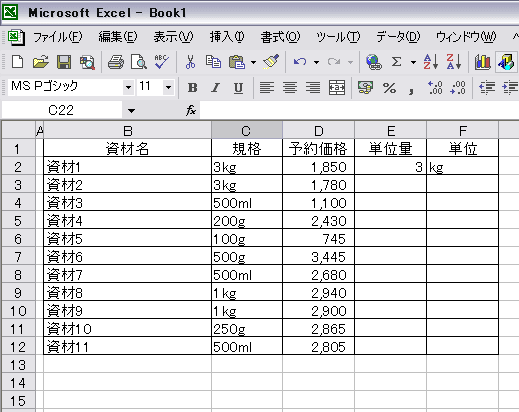The height and width of the screenshot is (412, 519).
Task: Expand the MS Pゴシック font dropdown
Action: click(128, 87)
